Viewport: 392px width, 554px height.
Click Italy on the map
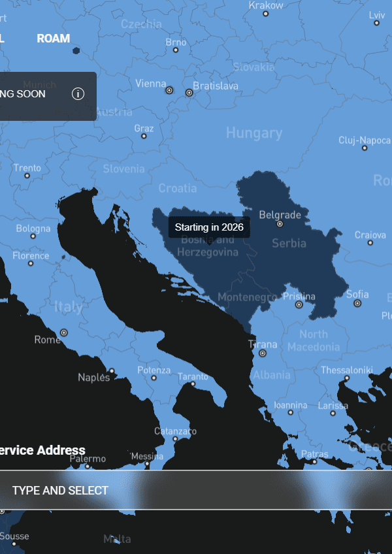point(69,306)
